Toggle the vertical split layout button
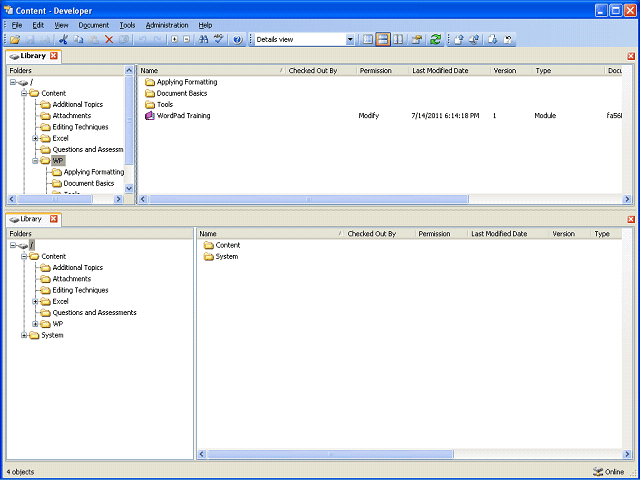The height and width of the screenshot is (480, 640). (398, 40)
